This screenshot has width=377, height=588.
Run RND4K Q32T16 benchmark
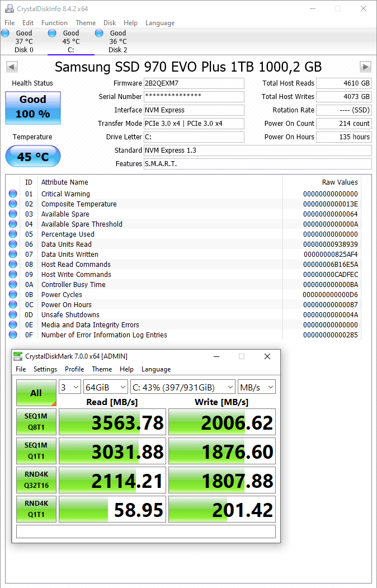pyautogui.click(x=36, y=480)
